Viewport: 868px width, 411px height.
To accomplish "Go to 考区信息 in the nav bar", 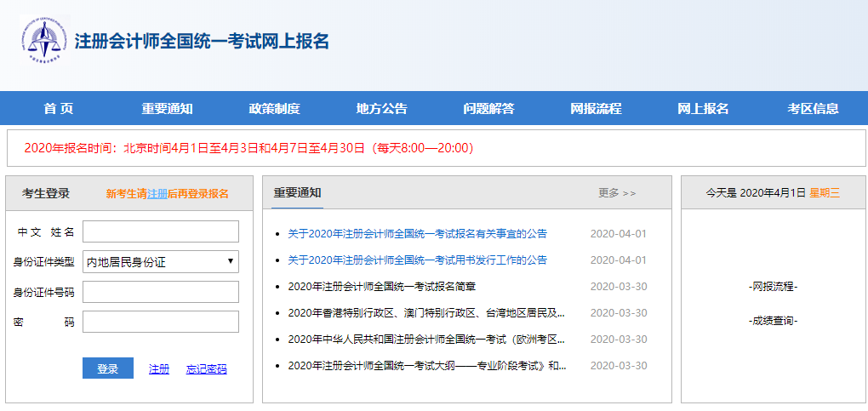I will [x=813, y=108].
